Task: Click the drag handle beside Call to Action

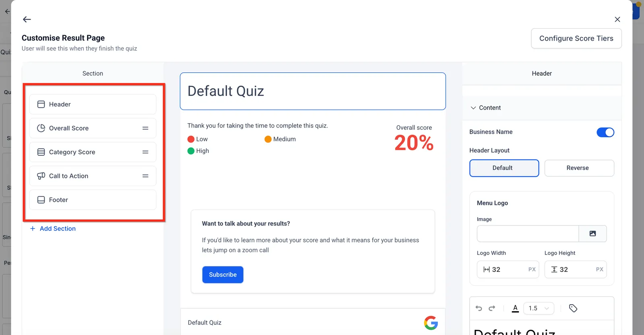Action: click(145, 176)
